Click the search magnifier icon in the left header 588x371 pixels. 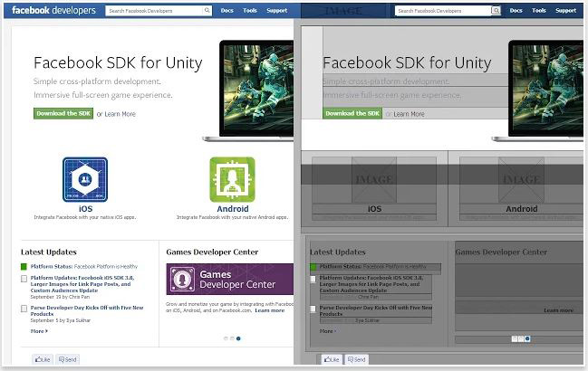click(209, 12)
